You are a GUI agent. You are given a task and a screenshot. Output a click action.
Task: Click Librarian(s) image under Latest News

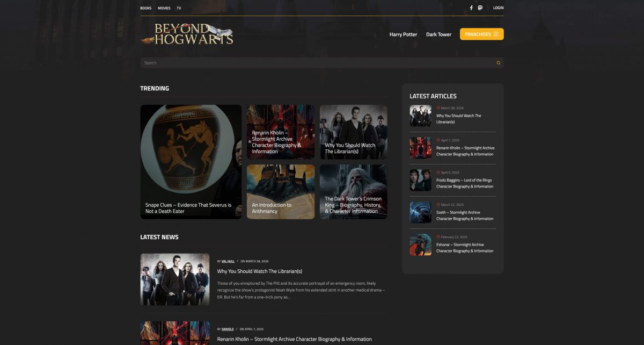[175, 279]
